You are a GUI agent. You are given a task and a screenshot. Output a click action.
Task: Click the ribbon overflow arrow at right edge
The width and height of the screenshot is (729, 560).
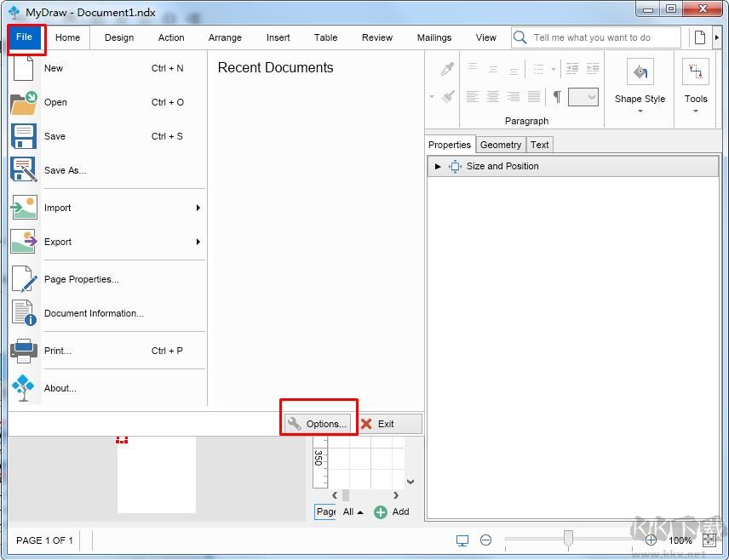click(x=716, y=37)
